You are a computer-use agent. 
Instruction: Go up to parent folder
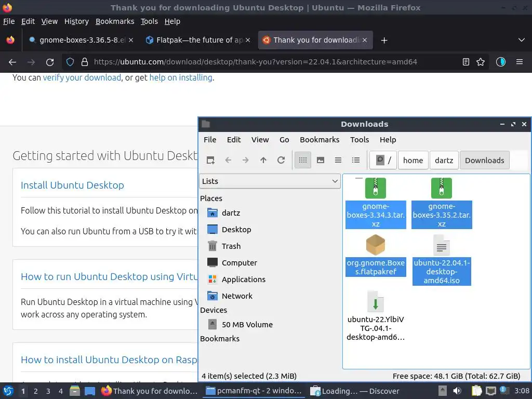pos(263,160)
